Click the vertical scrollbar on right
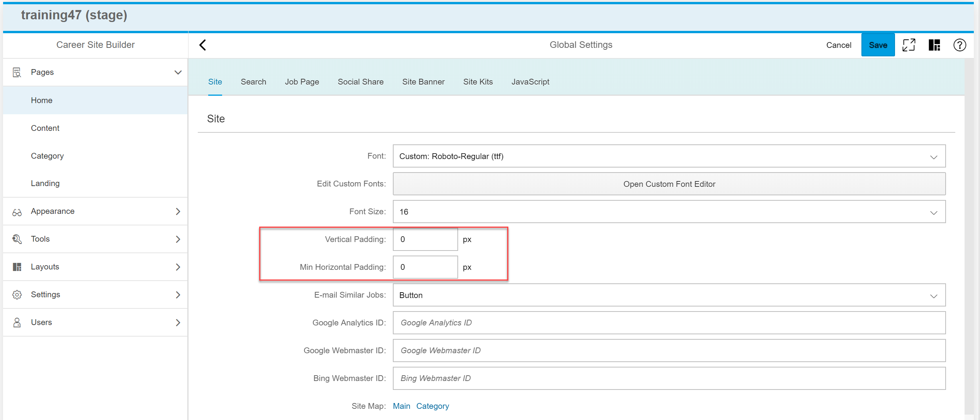 (969, 236)
